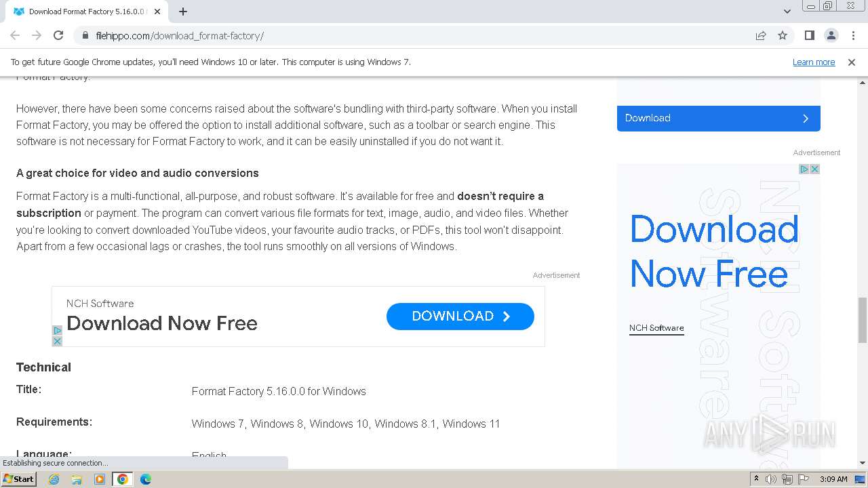Open the taskbar clock showing 3:09 AM
The image size is (868, 488).
coord(833,479)
